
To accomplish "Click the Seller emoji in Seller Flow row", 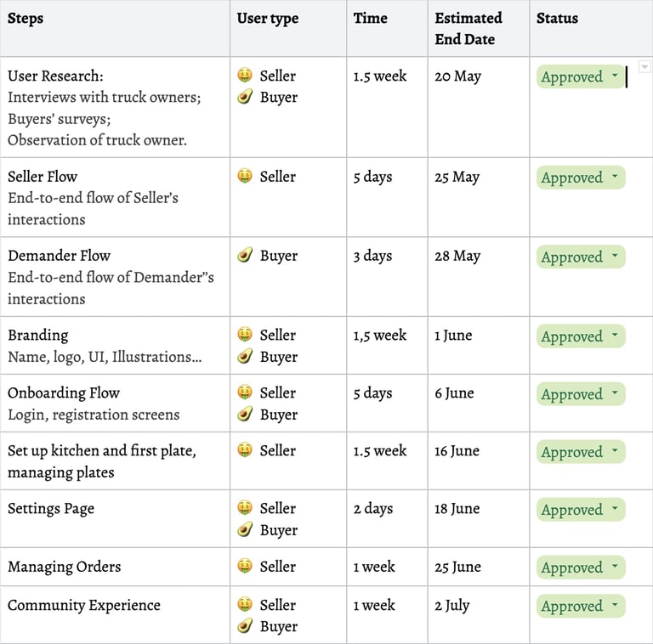I will [x=245, y=177].
